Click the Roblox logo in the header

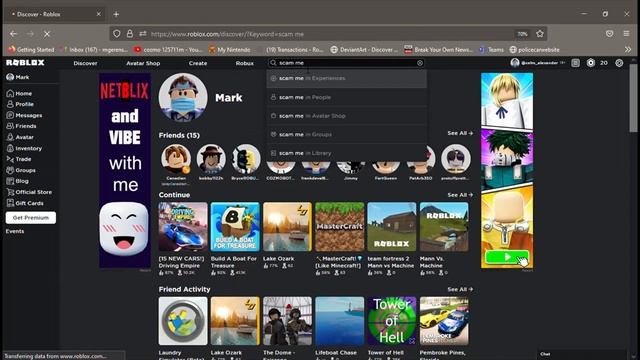click(x=25, y=63)
